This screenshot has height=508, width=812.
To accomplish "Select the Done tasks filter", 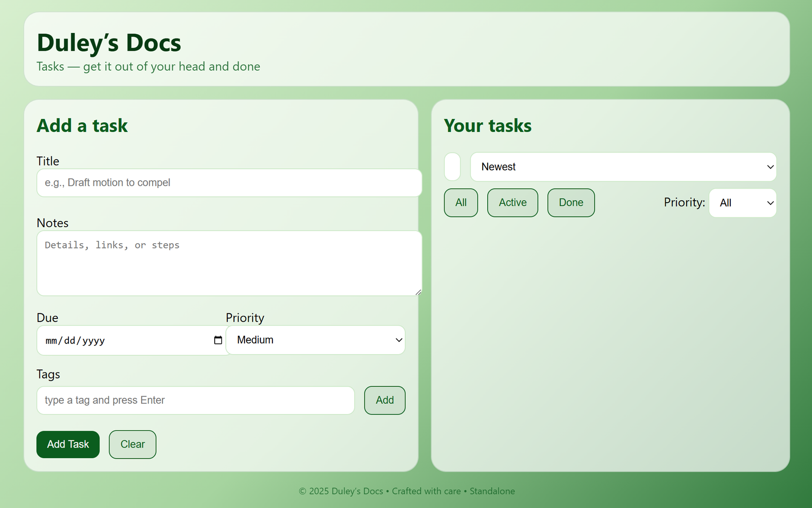I will pyautogui.click(x=570, y=202).
